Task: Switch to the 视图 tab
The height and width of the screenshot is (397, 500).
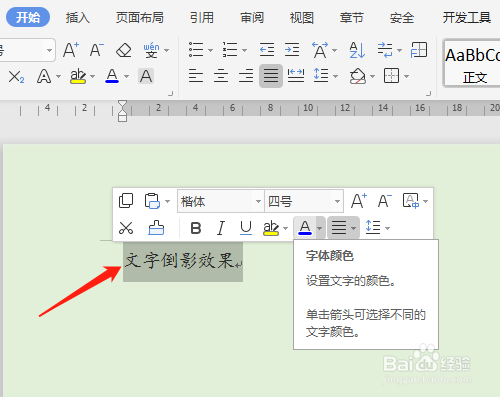Action: pos(302,18)
